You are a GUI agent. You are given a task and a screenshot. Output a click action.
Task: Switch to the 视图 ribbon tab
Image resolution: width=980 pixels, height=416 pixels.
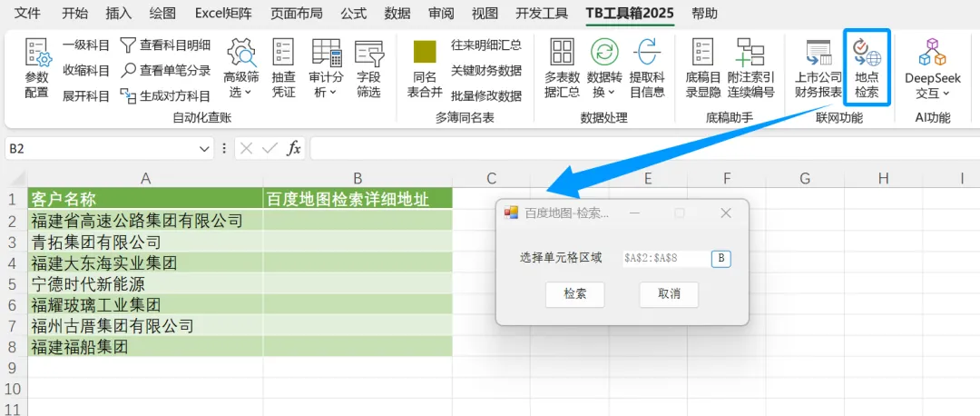(485, 13)
